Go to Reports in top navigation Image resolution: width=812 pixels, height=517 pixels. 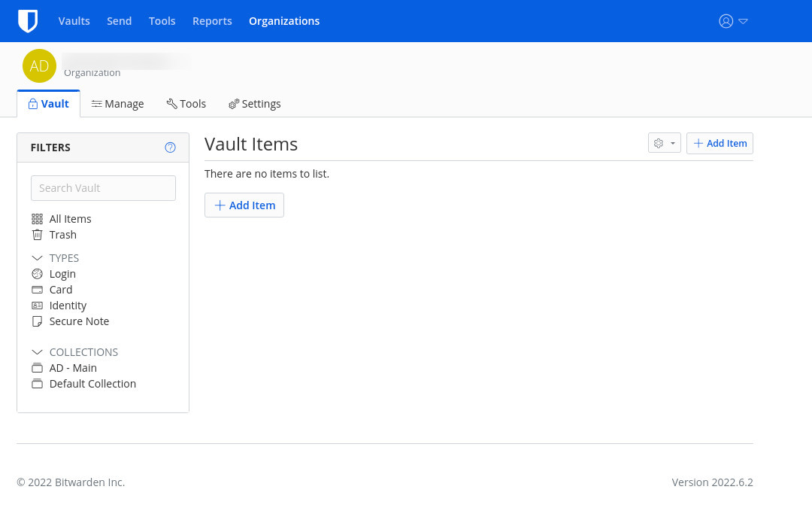(x=212, y=21)
